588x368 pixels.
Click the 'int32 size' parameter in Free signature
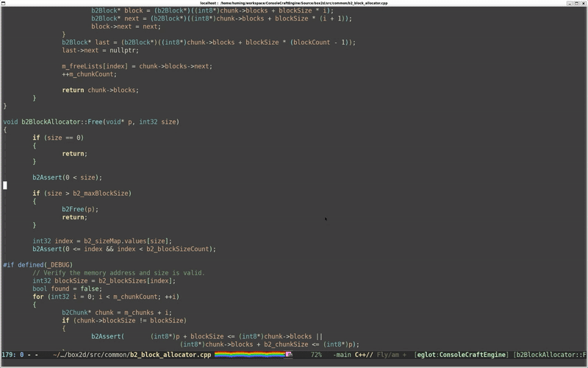pos(157,121)
